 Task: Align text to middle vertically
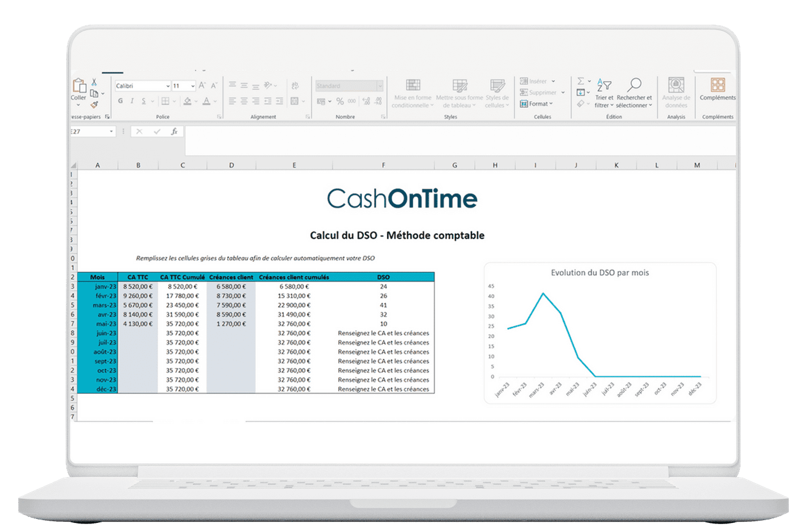point(244,85)
